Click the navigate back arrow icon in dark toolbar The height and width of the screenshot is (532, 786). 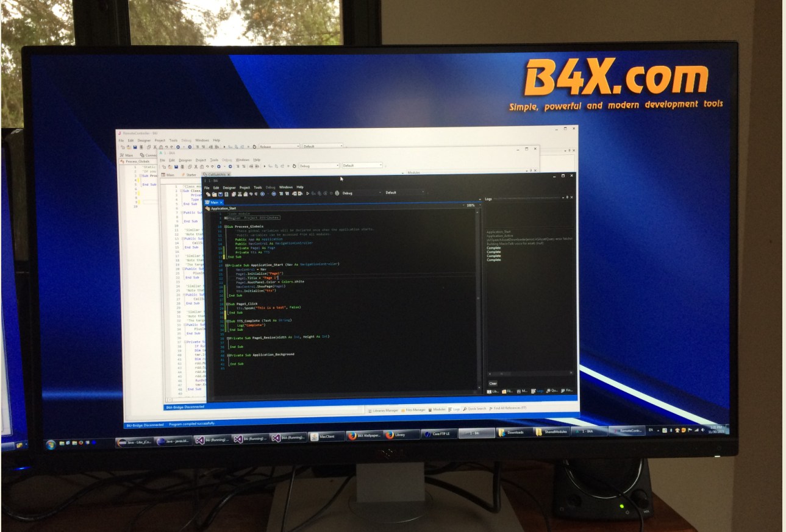[263, 194]
